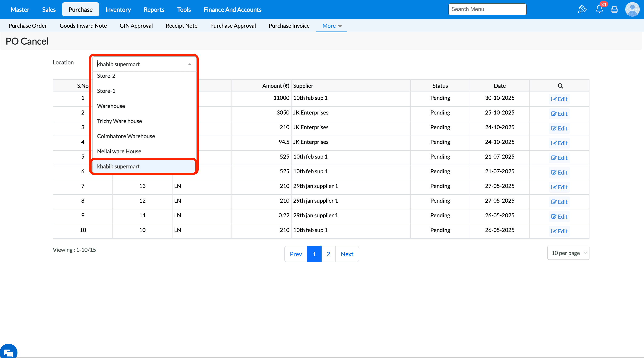Click the printer icon in header

(614, 10)
